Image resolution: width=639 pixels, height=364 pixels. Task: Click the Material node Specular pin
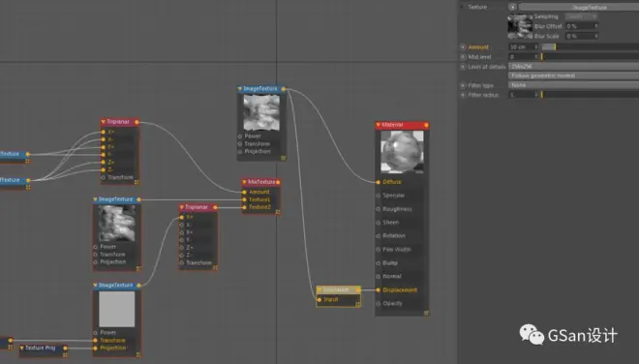pyautogui.click(x=379, y=196)
